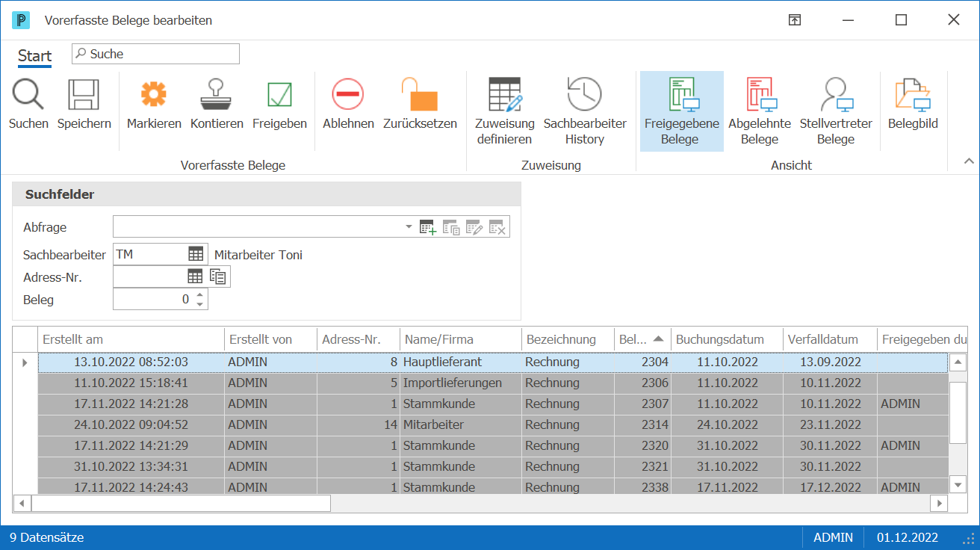
Task: Edit the Abfrage query
Action: 474,227
